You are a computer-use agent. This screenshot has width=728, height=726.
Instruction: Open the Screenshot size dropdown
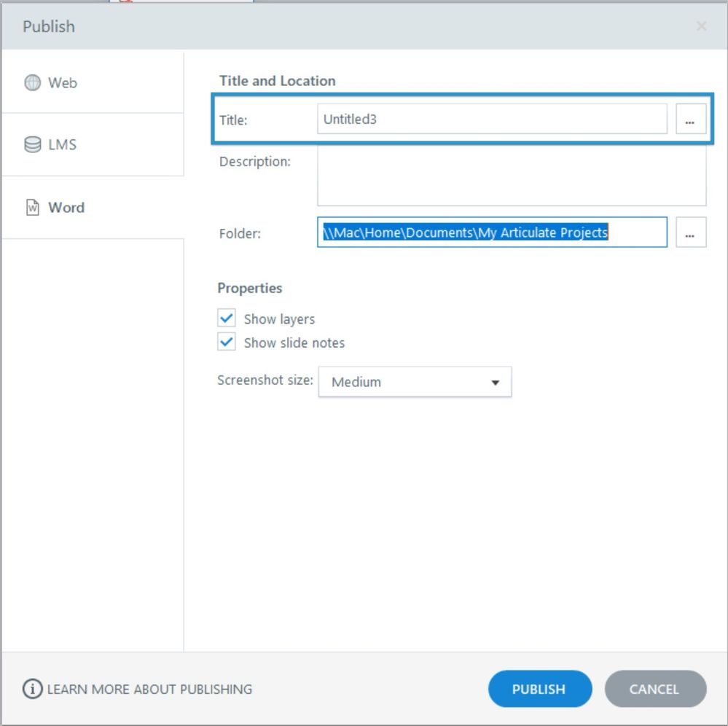[x=414, y=382]
